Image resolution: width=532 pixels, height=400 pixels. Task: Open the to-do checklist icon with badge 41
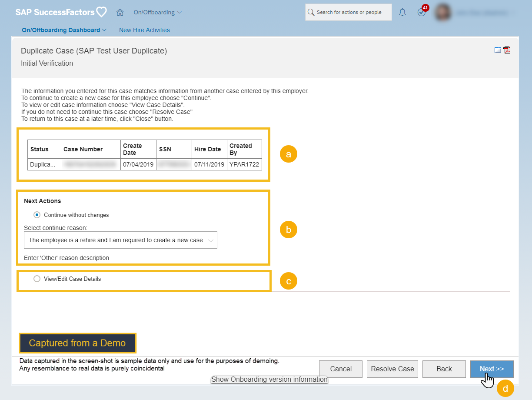click(x=422, y=11)
